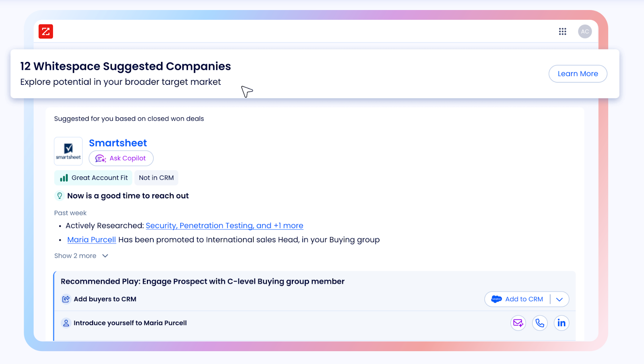Open the Smartsheet company name link
This screenshot has height=364, width=644.
(118, 143)
